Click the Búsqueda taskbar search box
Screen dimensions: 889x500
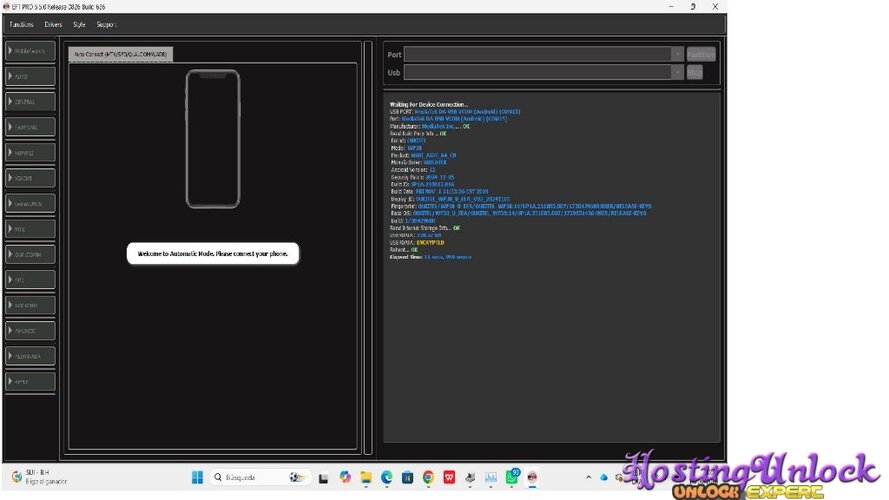tap(259, 477)
